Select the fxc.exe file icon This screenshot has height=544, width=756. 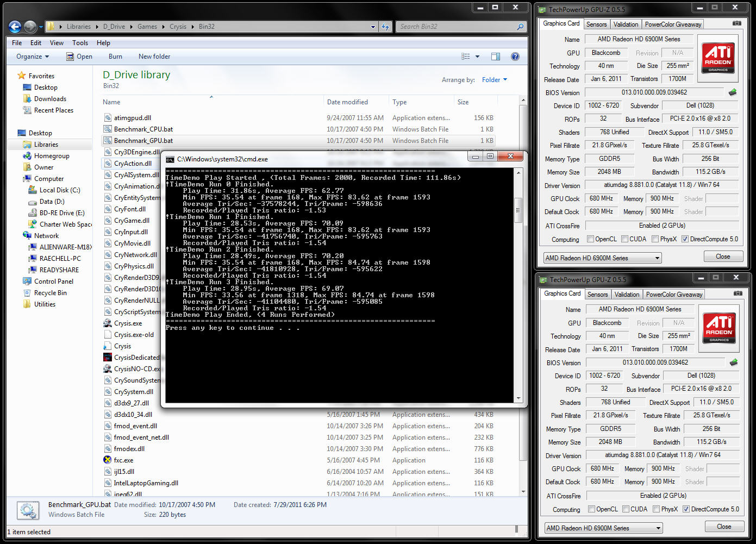coord(108,460)
